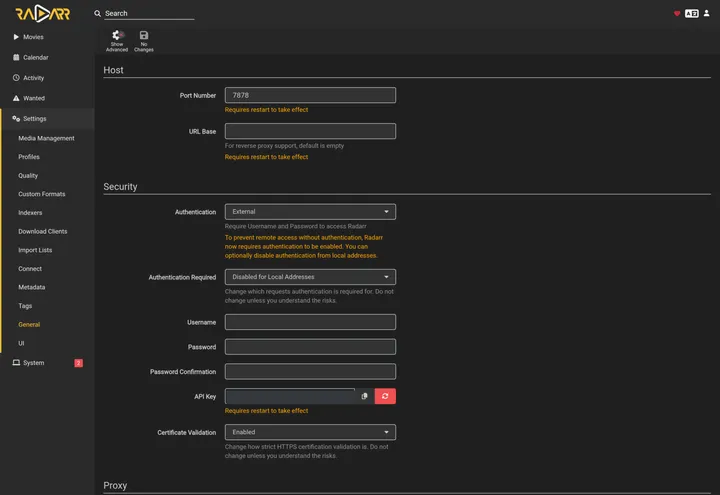Click the Password field

[310, 347]
